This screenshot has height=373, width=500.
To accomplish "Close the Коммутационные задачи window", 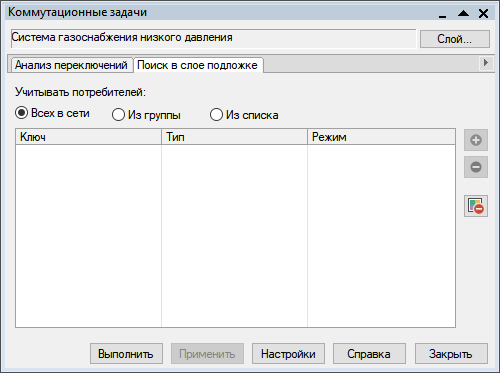I will point(483,13).
